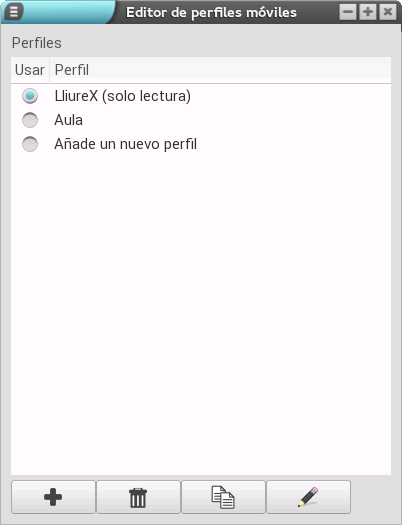Screen dimensions: 402x525
Task: Minimize the Editor de perfiles móviles window
Action: click(347, 12)
